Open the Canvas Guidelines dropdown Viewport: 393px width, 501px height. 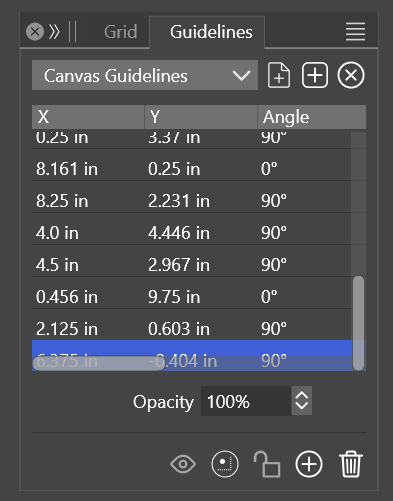145,75
